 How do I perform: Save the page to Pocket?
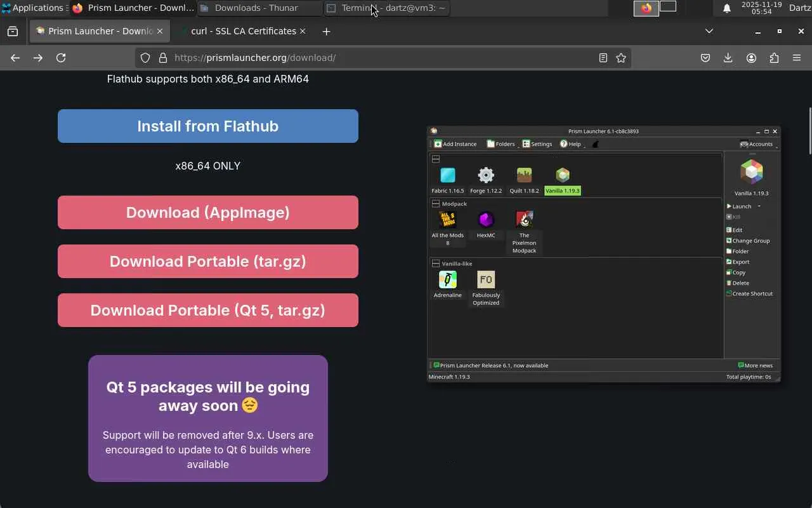pyautogui.click(x=705, y=58)
